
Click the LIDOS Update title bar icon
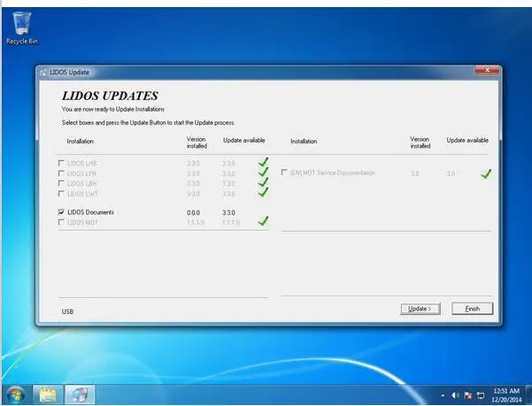point(43,73)
